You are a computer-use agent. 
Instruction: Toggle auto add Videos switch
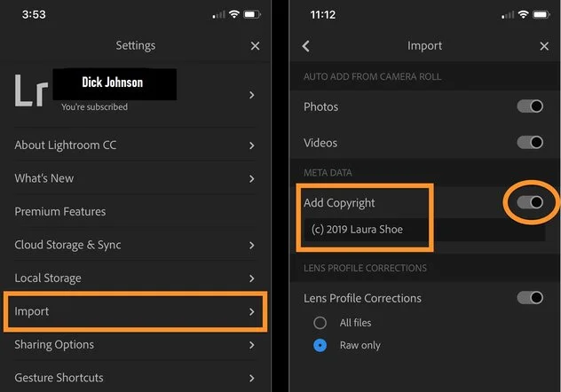pyautogui.click(x=530, y=142)
